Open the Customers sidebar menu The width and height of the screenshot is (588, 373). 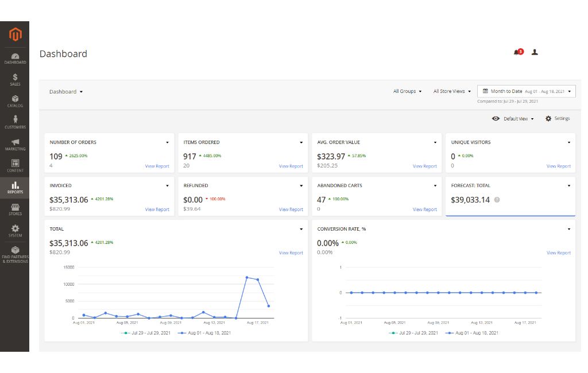15,123
